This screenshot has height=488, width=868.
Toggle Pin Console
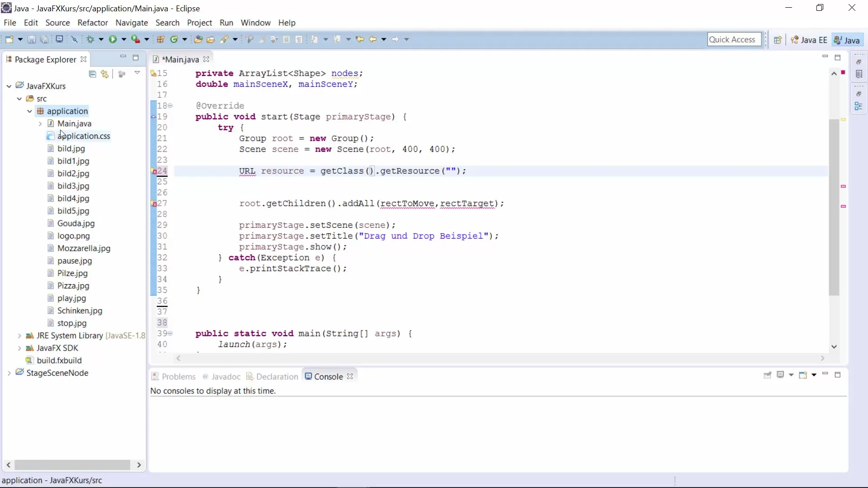click(x=767, y=375)
